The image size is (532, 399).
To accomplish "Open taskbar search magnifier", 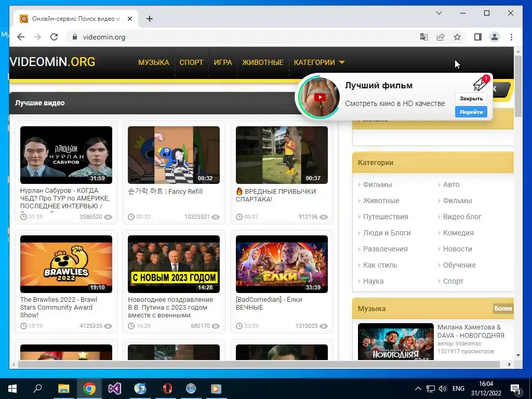I will pyautogui.click(x=37, y=389).
